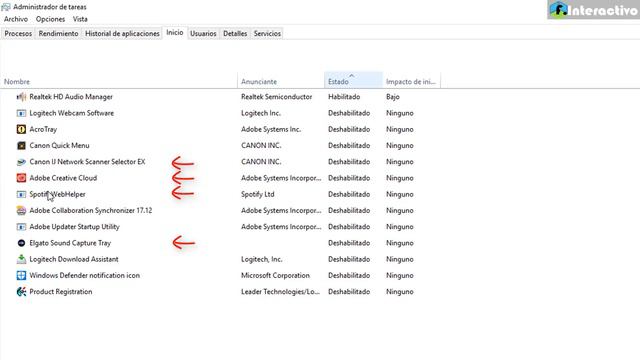This screenshot has height=360, width=640.
Task: Select the Product Registration name
Action: [x=61, y=292]
